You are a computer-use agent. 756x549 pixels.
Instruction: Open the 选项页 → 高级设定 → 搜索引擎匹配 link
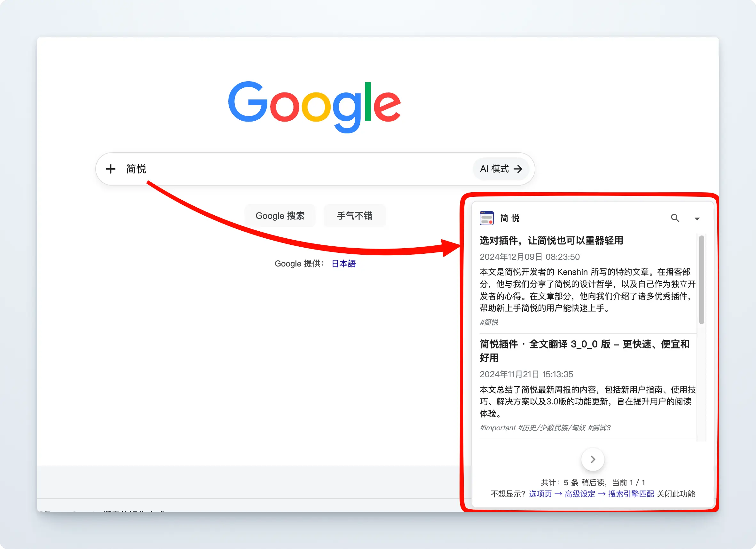[x=591, y=494]
